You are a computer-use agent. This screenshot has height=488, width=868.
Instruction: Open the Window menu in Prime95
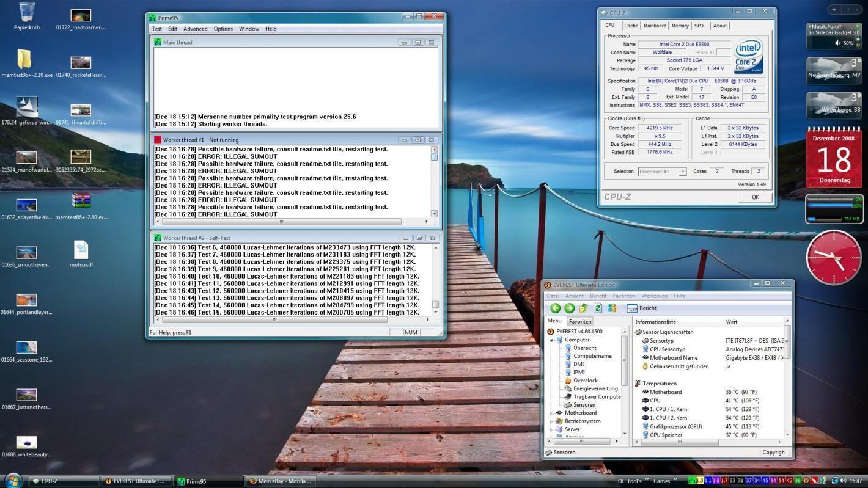tap(249, 29)
